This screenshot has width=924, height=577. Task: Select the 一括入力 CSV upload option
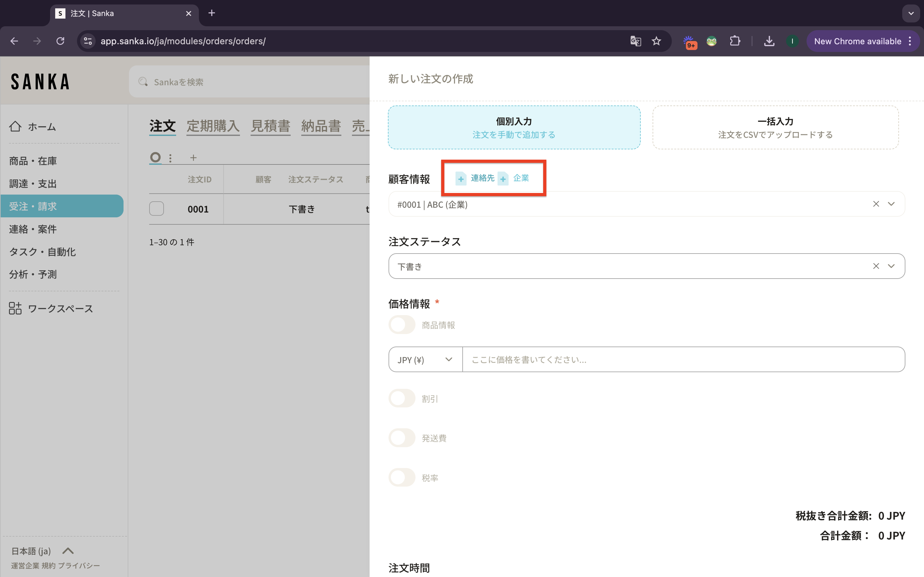point(775,128)
